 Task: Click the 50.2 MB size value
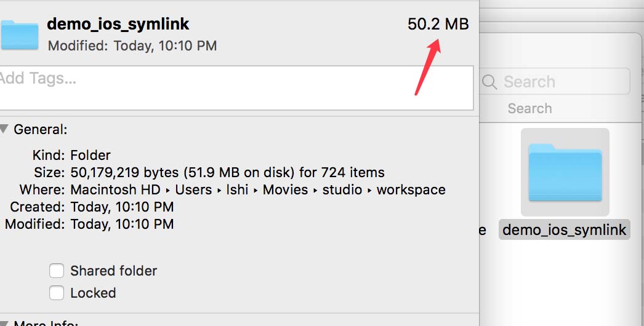(x=438, y=24)
